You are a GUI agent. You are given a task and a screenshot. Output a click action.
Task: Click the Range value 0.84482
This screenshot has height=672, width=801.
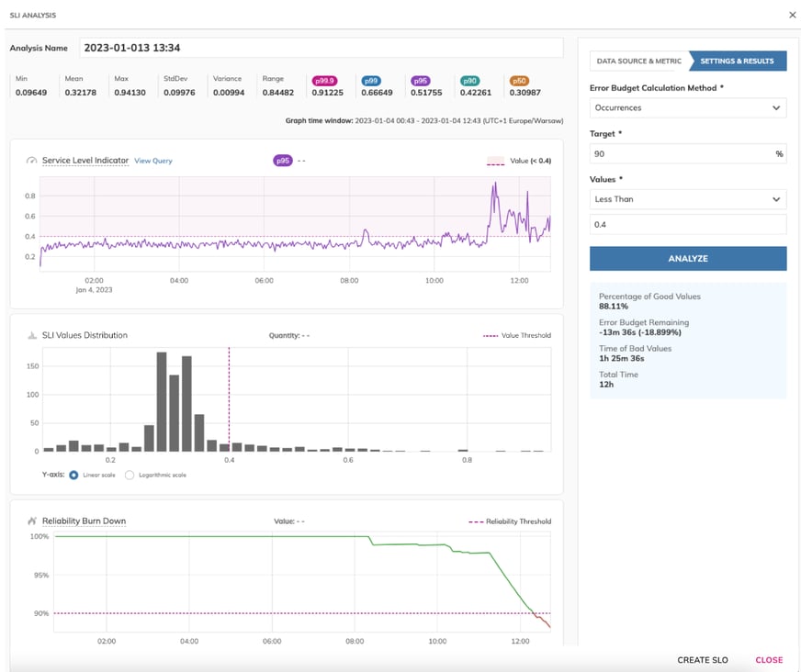tap(278, 93)
